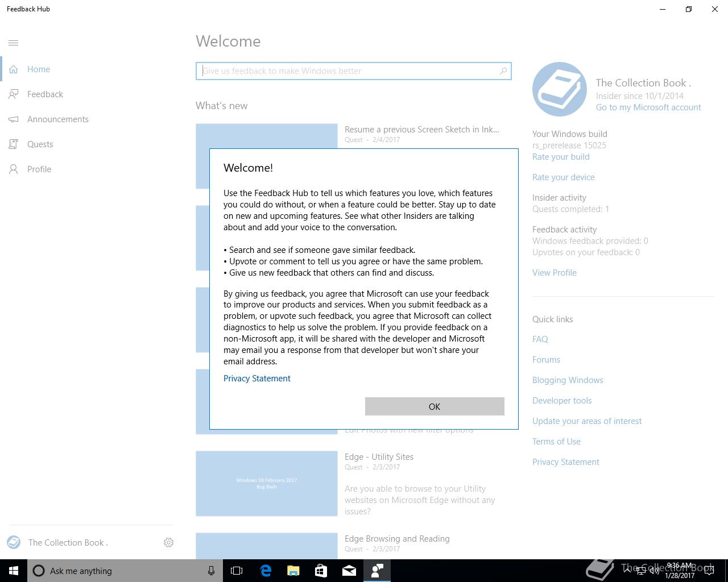Open the Edge - Utility Sites quest title
Viewport: 728px width, 582px height.
pos(379,457)
